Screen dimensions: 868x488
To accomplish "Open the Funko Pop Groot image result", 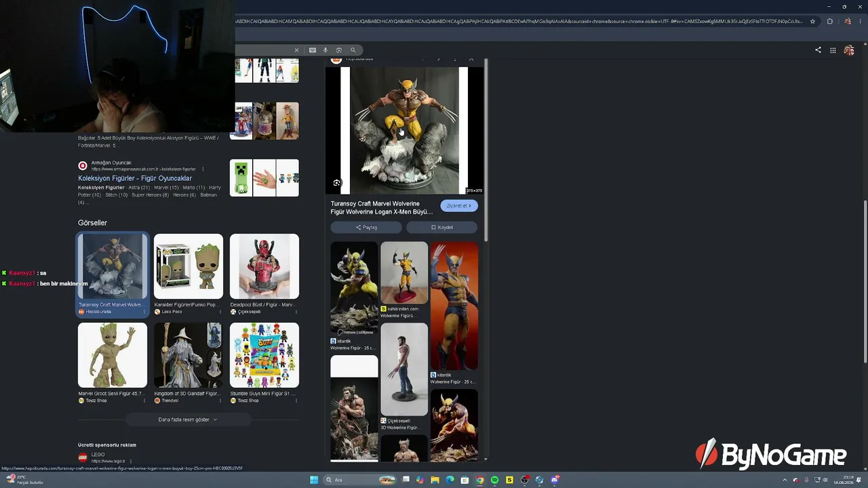I will click(189, 267).
